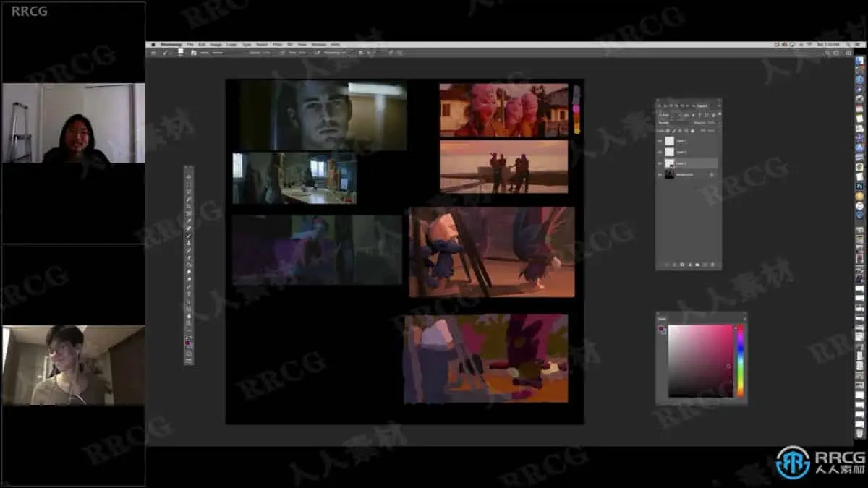This screenshot has height=488, width=868.
Task: Click the delete layer trash icon
Action: click(x=712, y=264)
